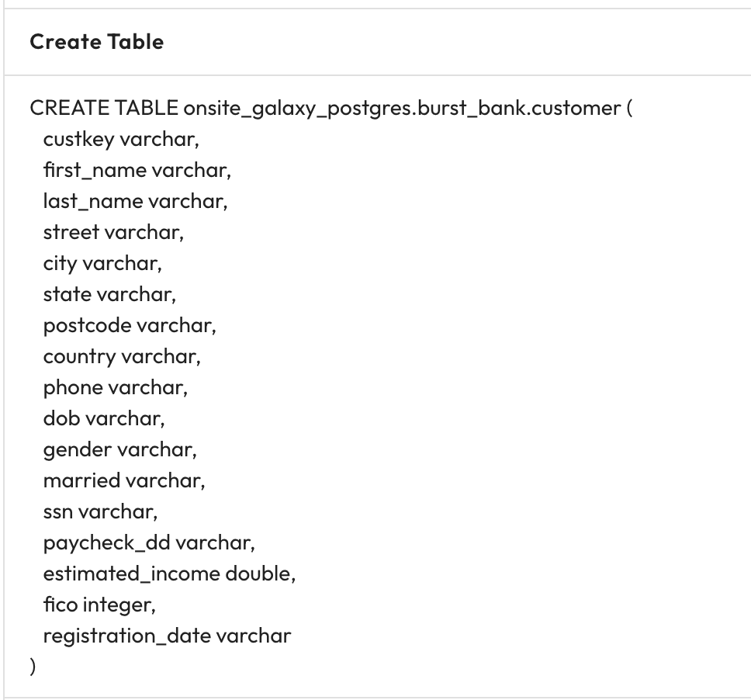Click the CREATE TABLE onsite_galaxy_postgres statement line
Image resolution: width=751 pixels, height=700 pixels.
(x=331, y=108)
